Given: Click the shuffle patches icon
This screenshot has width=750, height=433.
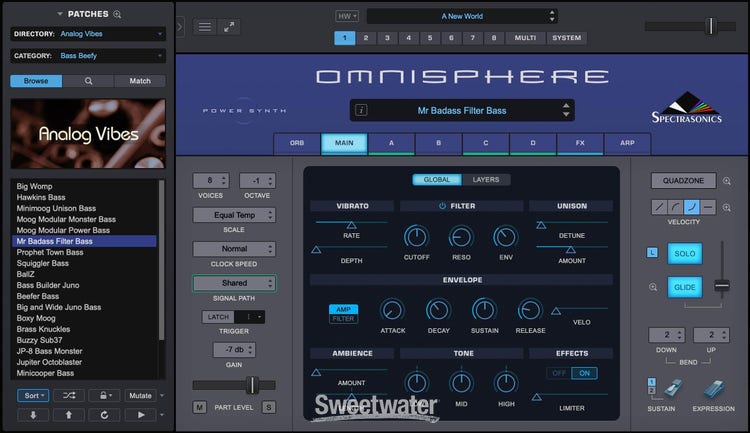Looking at the screenshot, I should (x=68, y=396).
